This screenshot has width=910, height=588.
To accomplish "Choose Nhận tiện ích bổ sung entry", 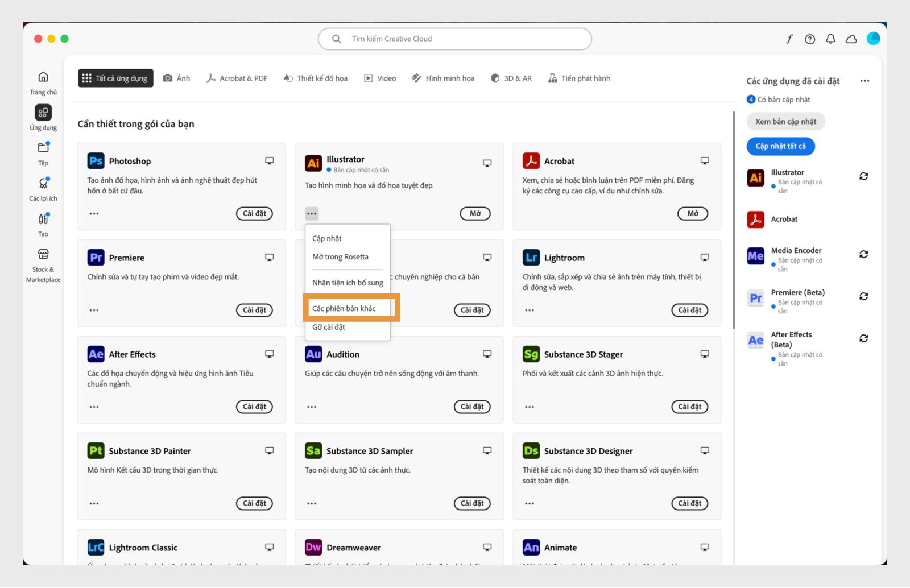I will coord(348,283).
